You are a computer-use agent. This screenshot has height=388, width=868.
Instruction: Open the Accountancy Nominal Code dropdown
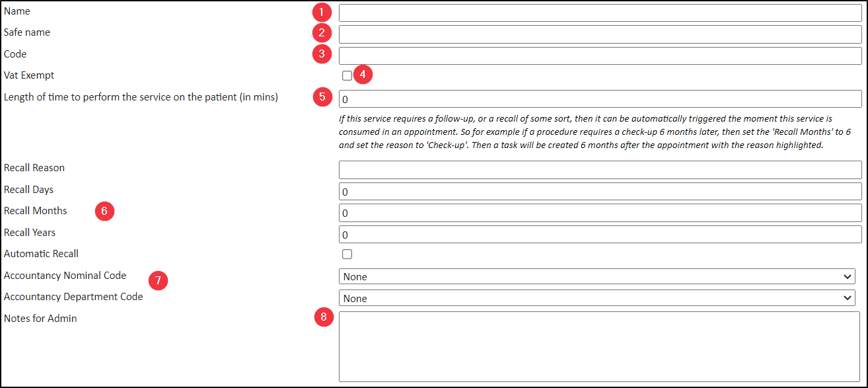tap(597, 276)
